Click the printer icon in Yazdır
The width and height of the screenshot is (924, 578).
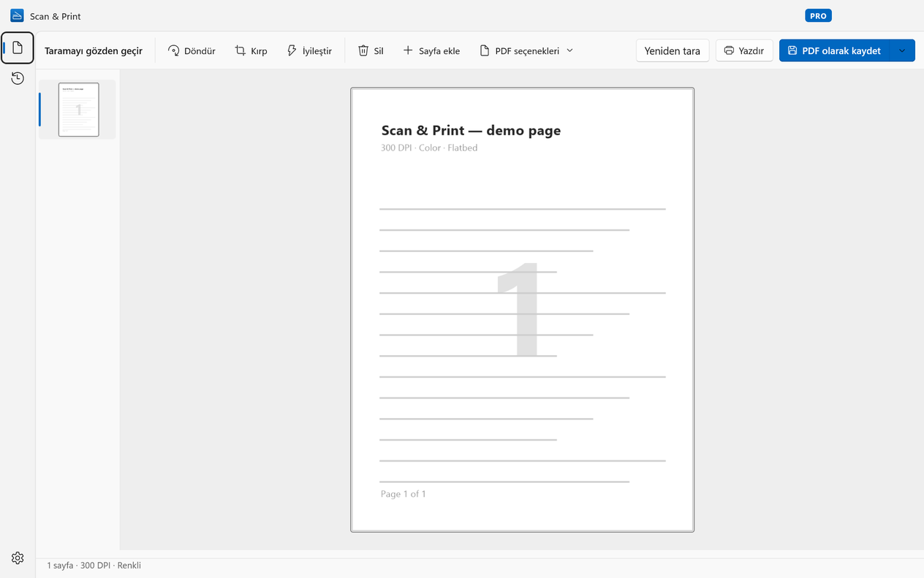pyautogui.click(x=729, y=50)
